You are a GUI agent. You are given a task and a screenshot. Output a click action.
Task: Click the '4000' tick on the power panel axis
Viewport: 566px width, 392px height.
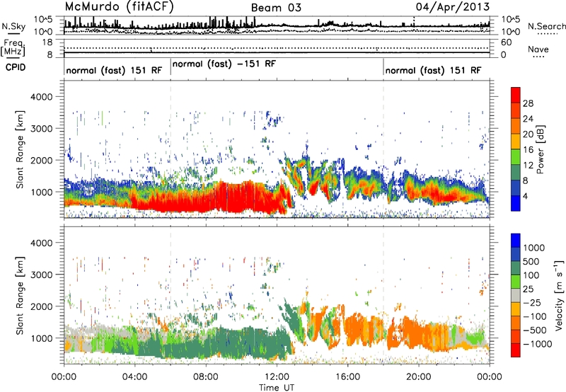[41, 97]
